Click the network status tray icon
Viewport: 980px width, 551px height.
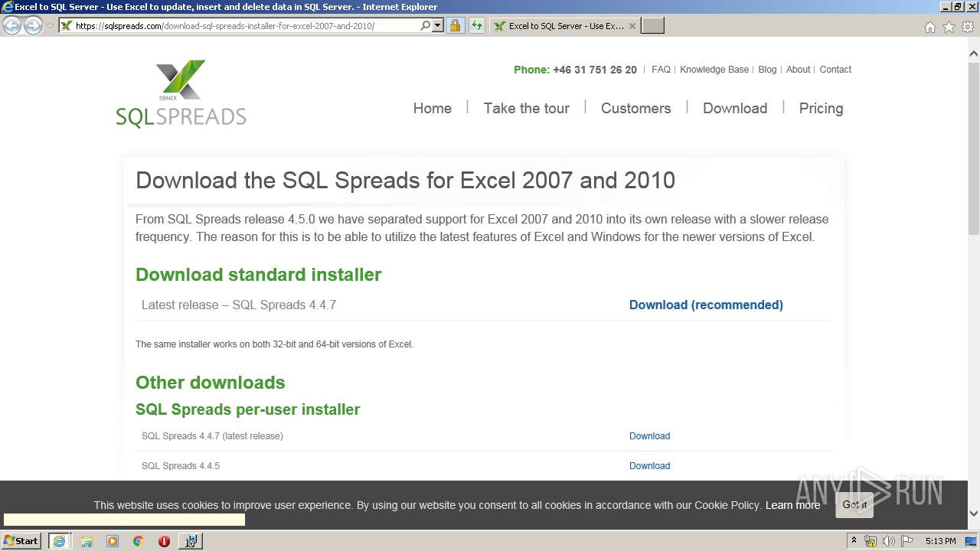point(871,541)
